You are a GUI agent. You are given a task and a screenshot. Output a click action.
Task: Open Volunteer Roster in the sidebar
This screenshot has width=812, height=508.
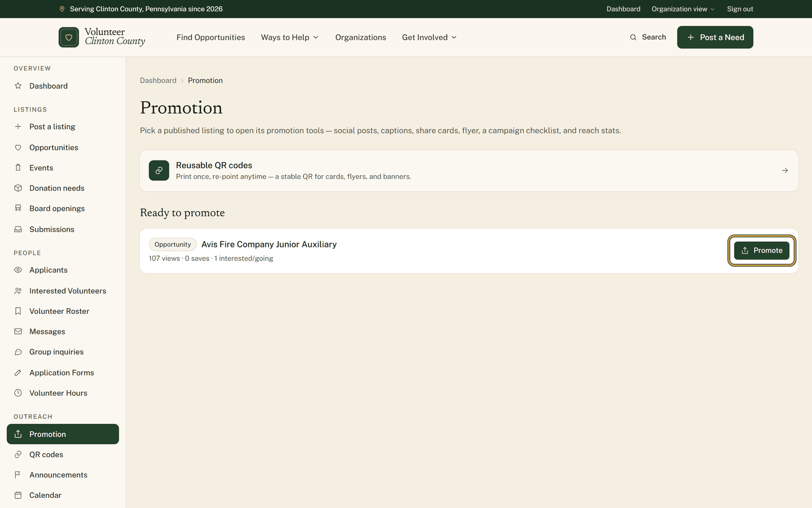(63, 311)
